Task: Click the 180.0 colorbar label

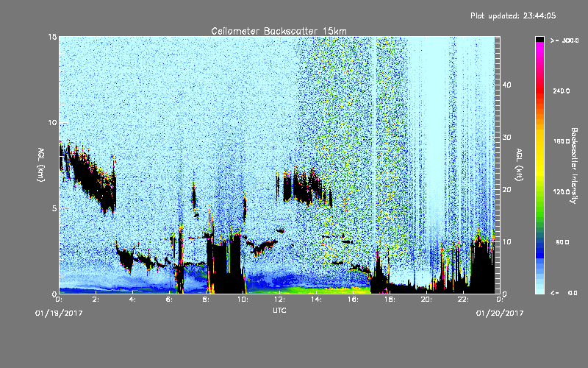Action: click(562, 141)
